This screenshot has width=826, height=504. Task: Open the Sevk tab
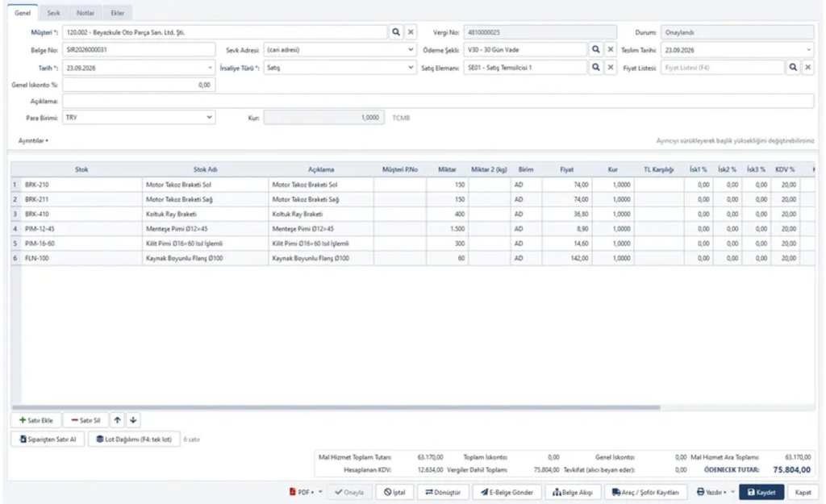54,13
